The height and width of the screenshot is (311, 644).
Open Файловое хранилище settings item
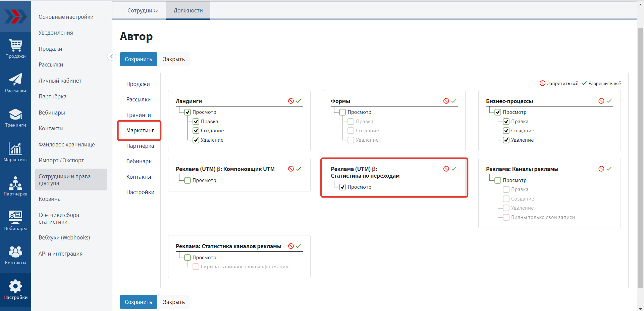(66, 144)
